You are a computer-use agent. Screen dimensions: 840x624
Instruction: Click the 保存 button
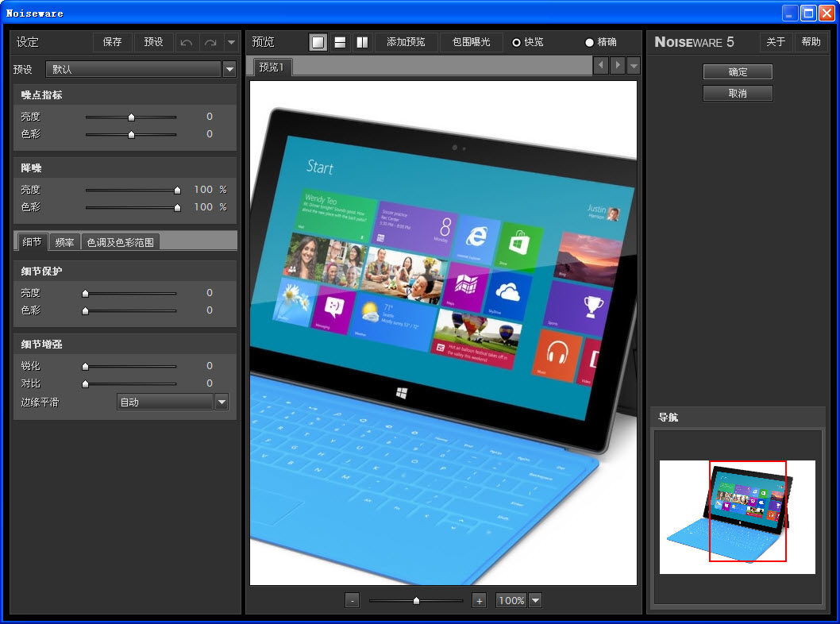tap(112, 42)
